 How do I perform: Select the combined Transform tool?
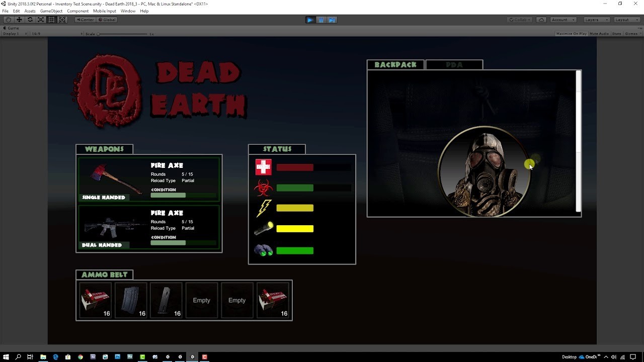(x=62, y=20)
